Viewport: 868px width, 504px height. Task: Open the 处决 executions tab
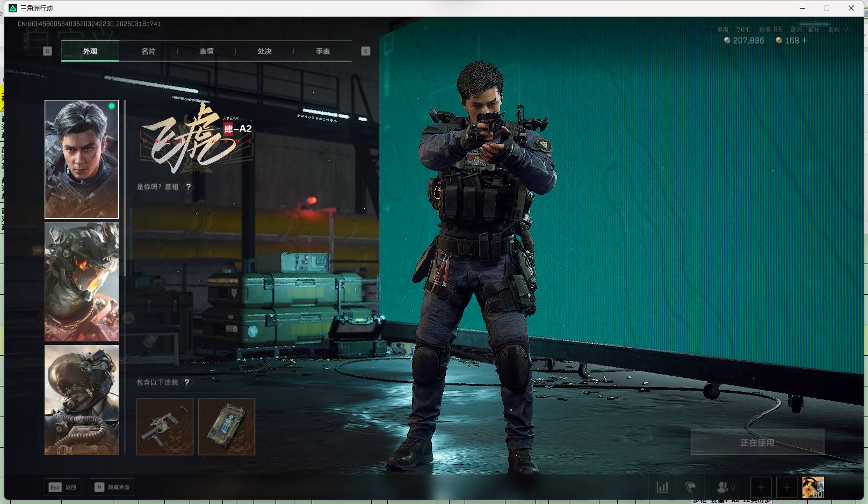click(x=264, y=51)
